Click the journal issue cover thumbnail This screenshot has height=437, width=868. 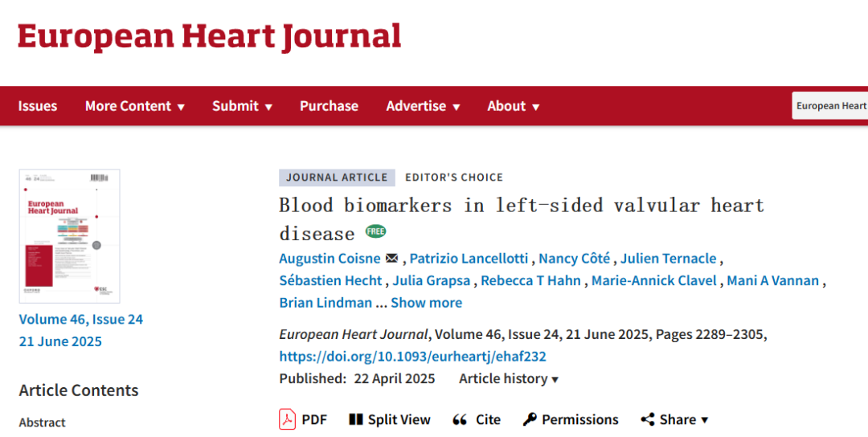(x=69, y=236)
